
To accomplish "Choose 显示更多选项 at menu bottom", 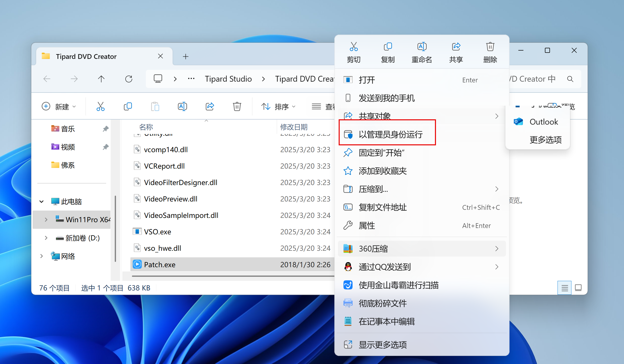I will point(383,345).
